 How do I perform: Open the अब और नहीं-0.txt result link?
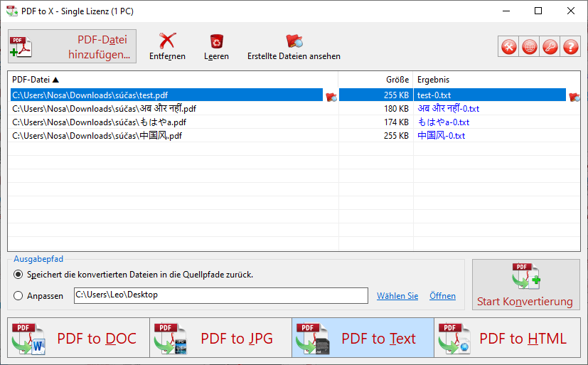pos(449,109)
